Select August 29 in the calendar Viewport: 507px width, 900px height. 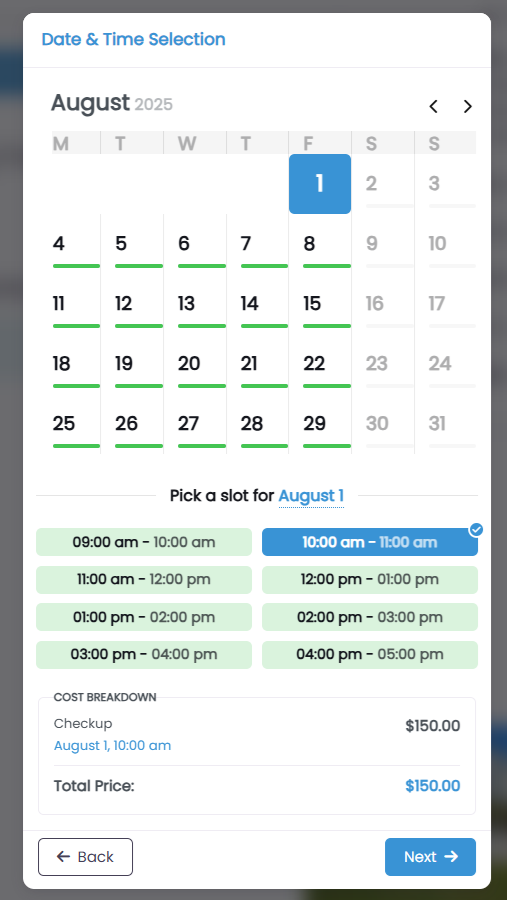(327, 424)
